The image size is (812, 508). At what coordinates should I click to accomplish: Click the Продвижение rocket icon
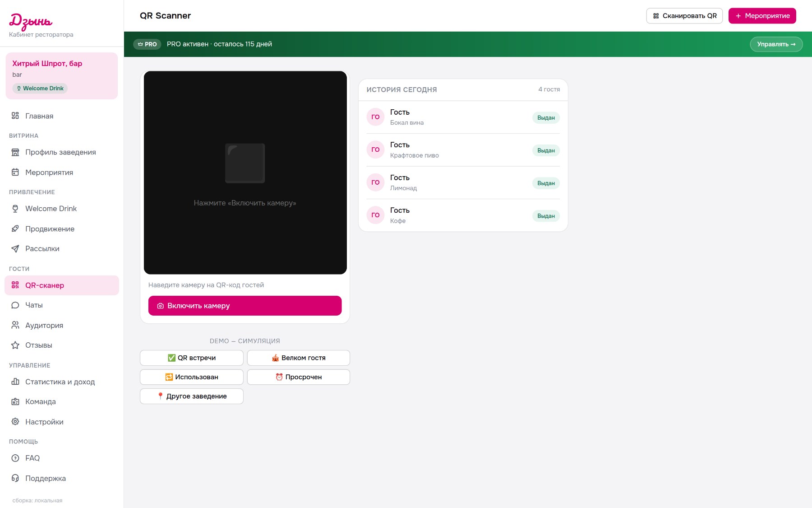(x=15, y=228)
